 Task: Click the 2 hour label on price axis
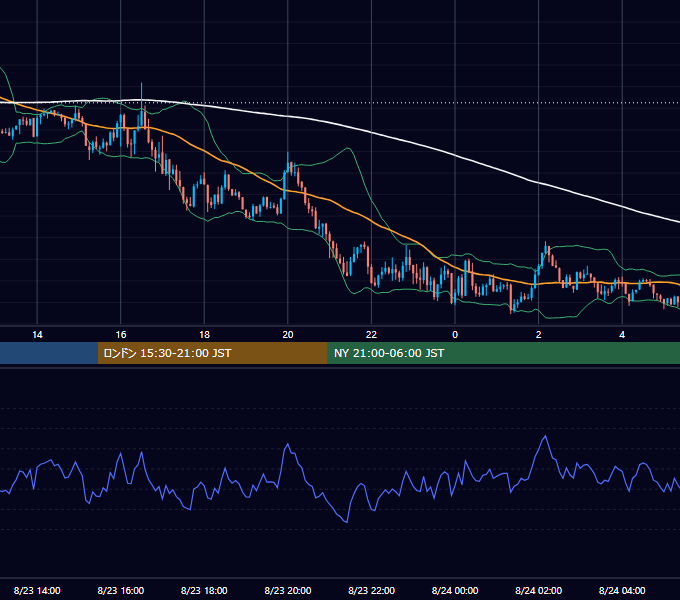pos(539,335)
